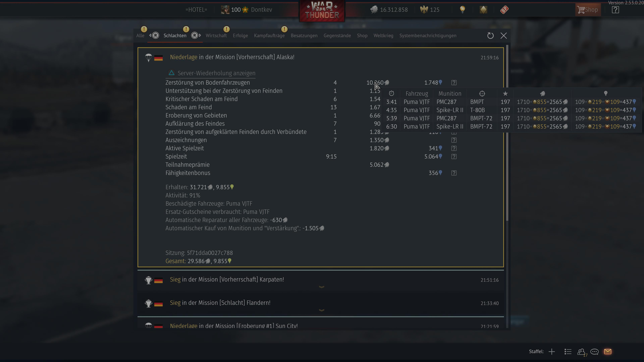
Task: Open the Shop button in top bar
Action: [588, 10]
